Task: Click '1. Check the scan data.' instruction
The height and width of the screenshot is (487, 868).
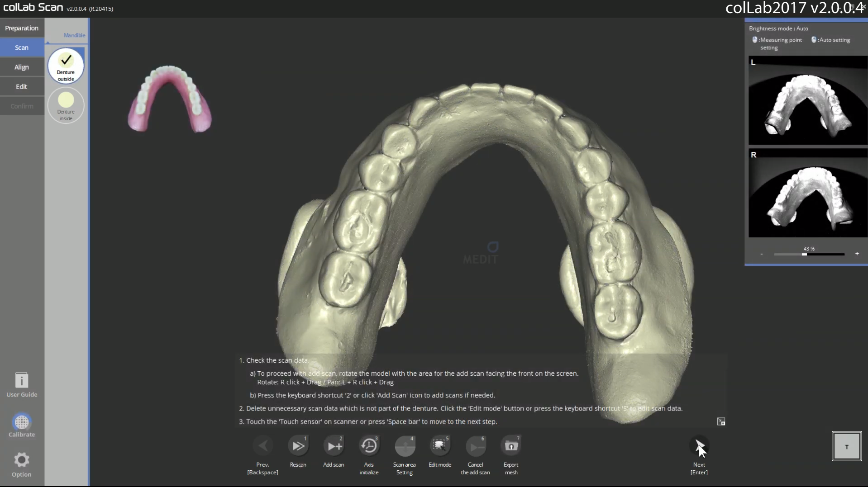Action: pos(274,360)
